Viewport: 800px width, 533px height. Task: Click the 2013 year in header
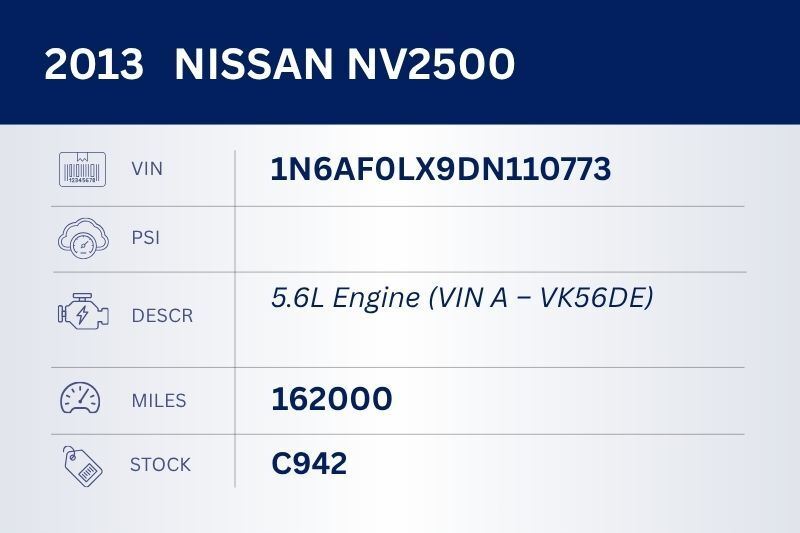tap(95, 65)
